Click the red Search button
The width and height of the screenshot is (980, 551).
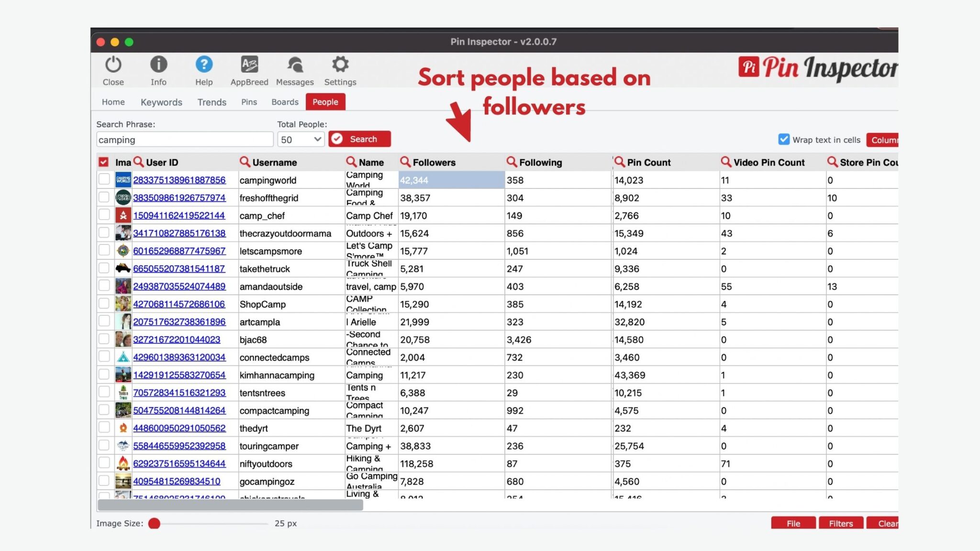360,139
